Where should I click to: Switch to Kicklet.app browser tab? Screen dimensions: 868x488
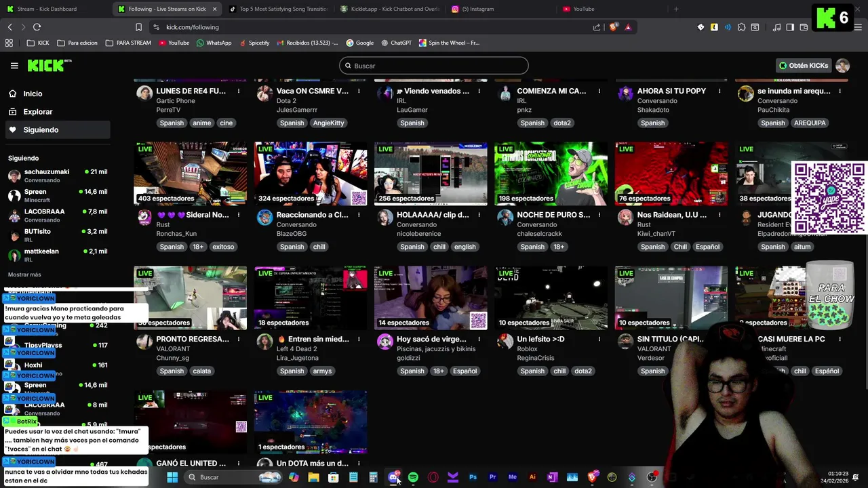point(390,9)
